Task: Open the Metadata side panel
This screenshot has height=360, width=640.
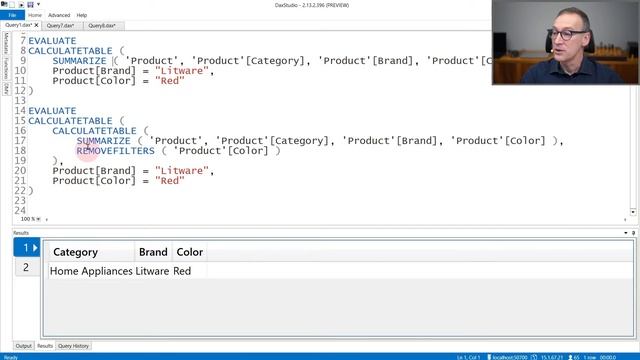Action: pyautogui.click(x=6, y=43)
